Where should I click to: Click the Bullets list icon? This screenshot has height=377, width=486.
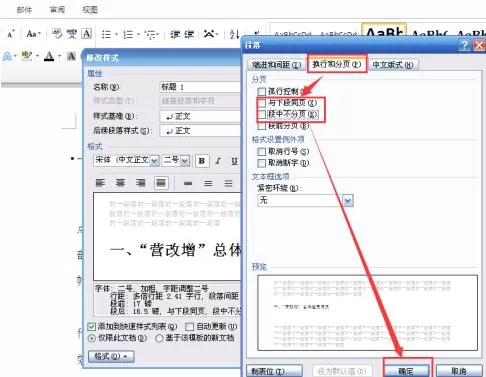coord(106,34)
